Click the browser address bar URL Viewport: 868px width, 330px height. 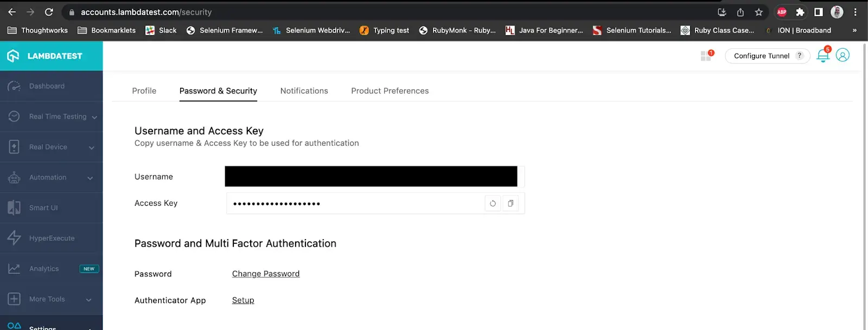(x=146, y=12)
